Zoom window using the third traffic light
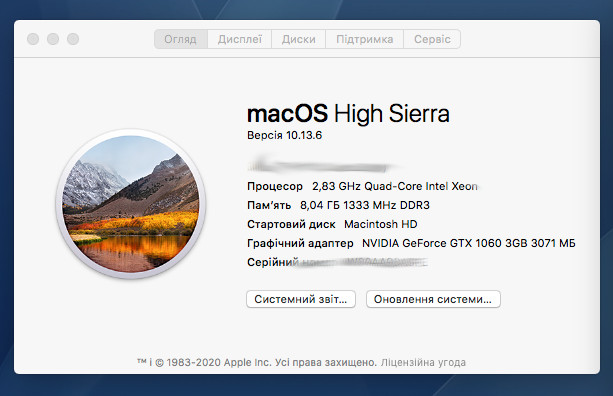This screenshot has width=613, height=396. click(x=73, y=39)
